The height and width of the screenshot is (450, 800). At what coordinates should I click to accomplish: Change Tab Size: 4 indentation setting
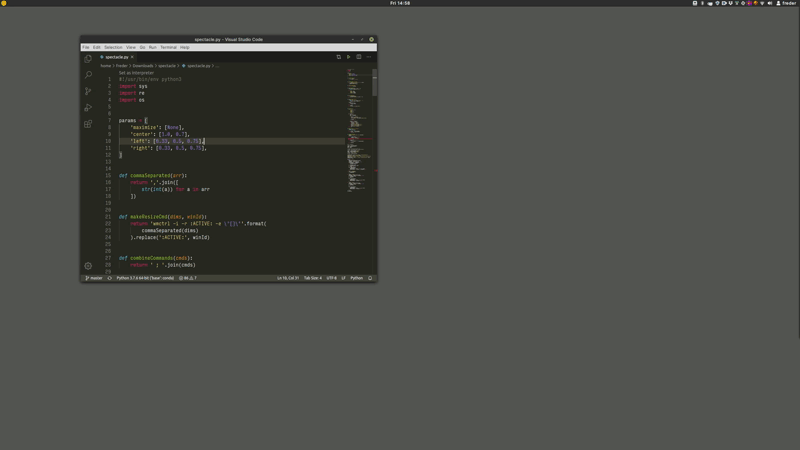tap(313, 278)
